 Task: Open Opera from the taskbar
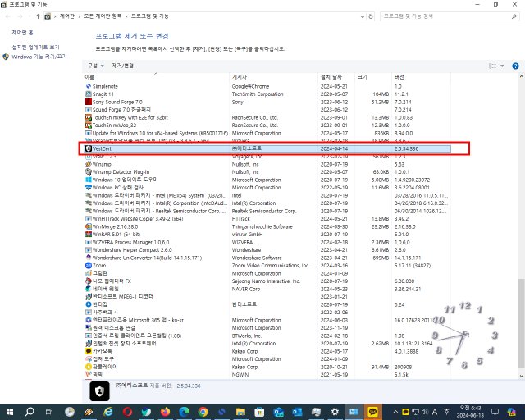coord(127,412)
